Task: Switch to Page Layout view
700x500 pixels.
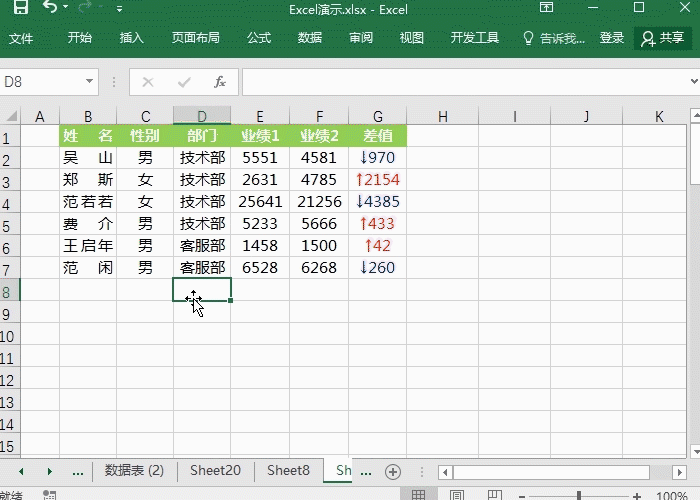Action: (457, 495)
